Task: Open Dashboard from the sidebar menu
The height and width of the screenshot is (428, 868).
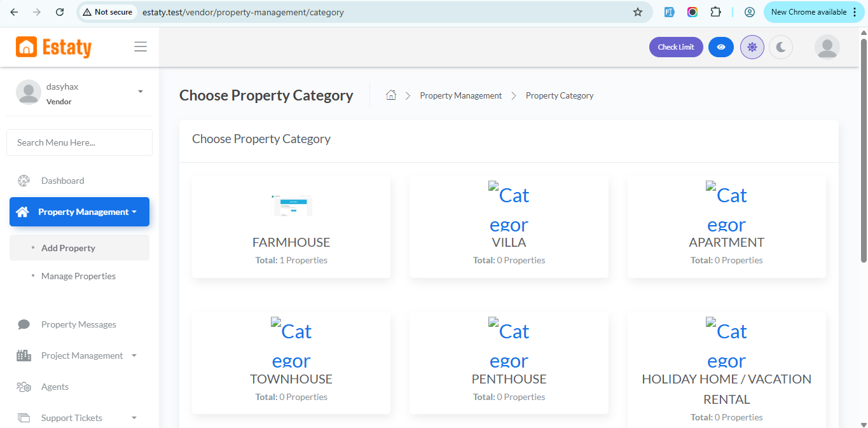Action: (x=62, y=181)
